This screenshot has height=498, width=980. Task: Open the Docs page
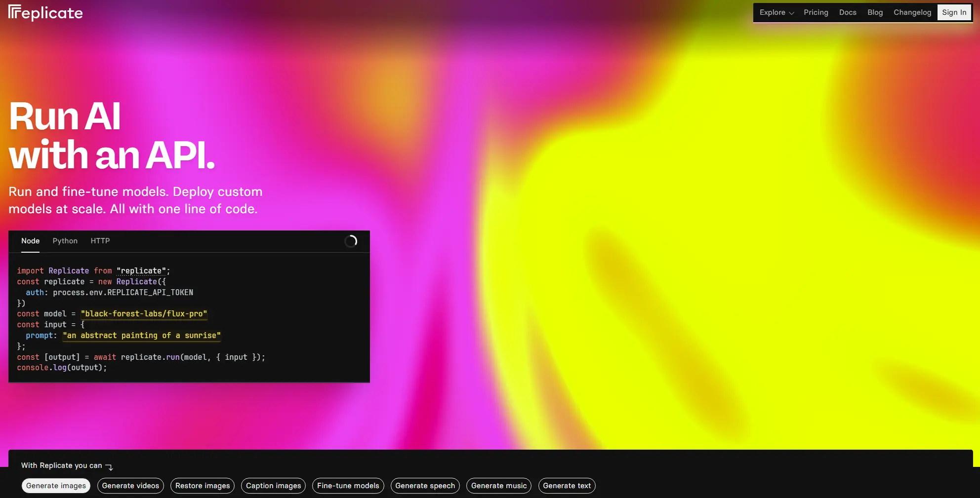click(847, 13)
